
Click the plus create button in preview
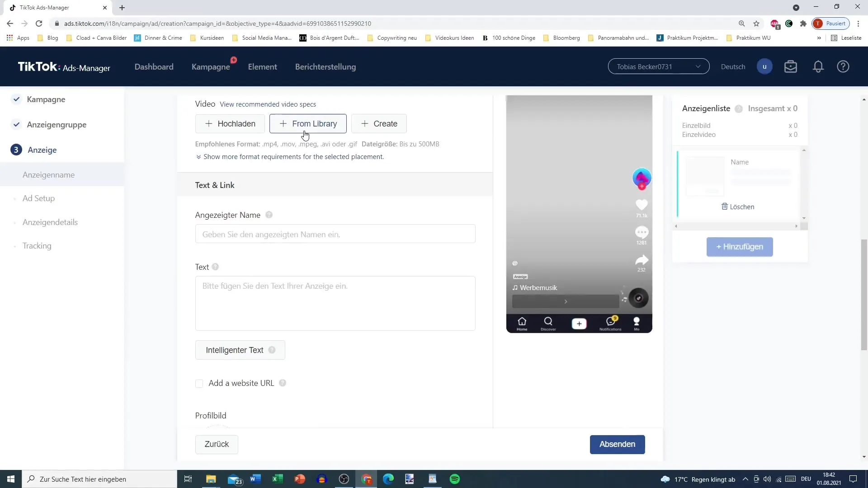(x=579, y=324)
